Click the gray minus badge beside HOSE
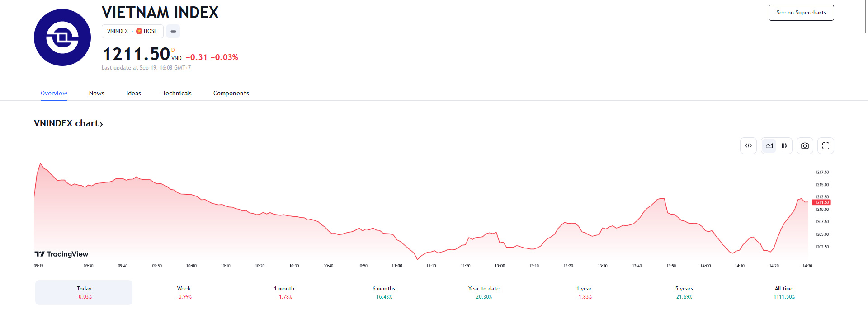Image resolution: width=868 pixels, height=332 pixels. (x=173, y=31)
